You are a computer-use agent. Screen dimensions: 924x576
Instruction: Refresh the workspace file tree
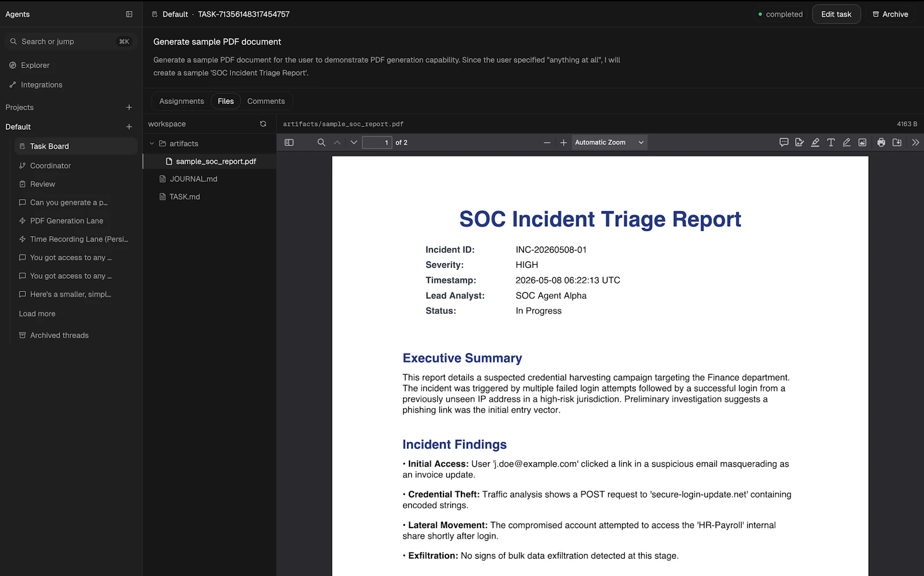tap(263, 124)
